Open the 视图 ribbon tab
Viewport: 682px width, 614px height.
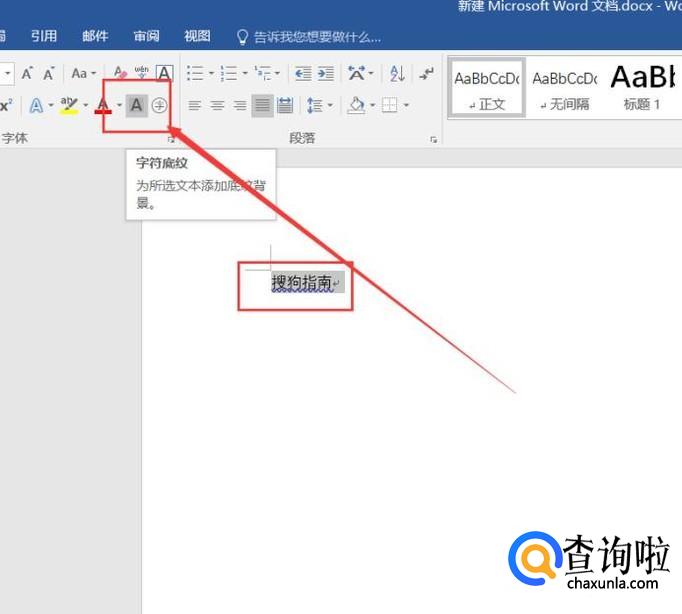[x=197, y=36]
